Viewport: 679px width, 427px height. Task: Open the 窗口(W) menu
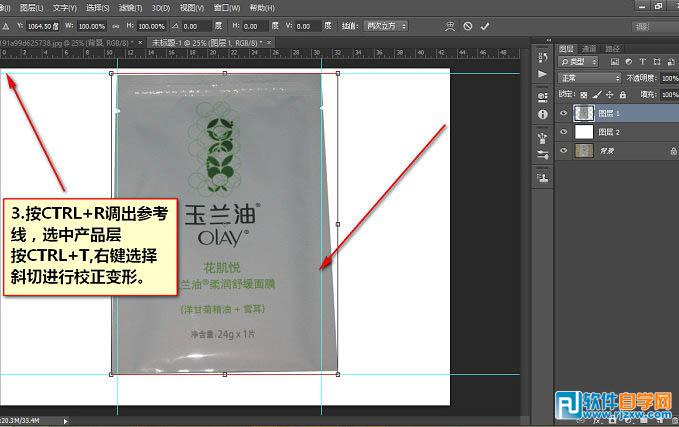pos(227,8)
